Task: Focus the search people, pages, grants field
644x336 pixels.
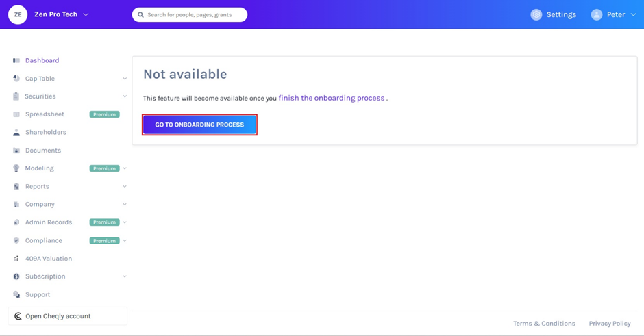Action: tap(190, 15)
